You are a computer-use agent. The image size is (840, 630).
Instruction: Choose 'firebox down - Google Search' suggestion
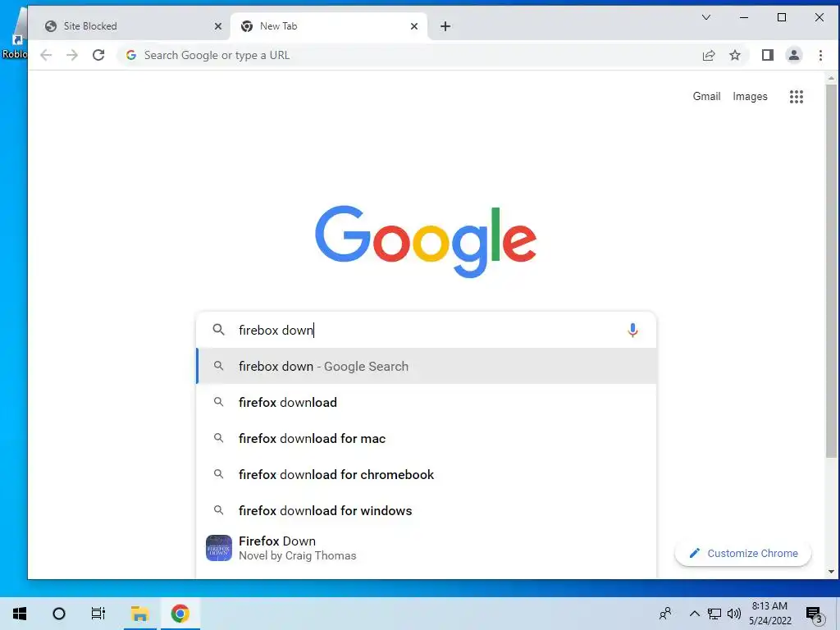pos(427,366)
